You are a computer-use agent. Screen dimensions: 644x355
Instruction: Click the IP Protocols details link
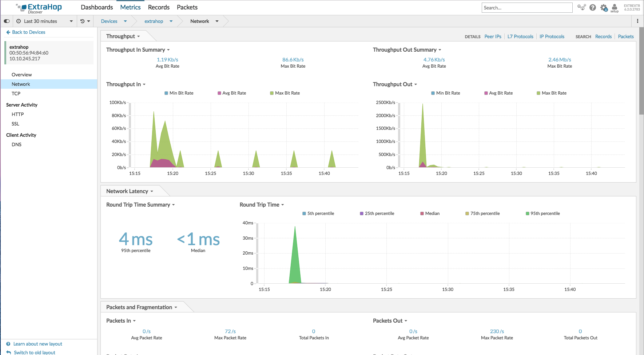pos(552,37)
